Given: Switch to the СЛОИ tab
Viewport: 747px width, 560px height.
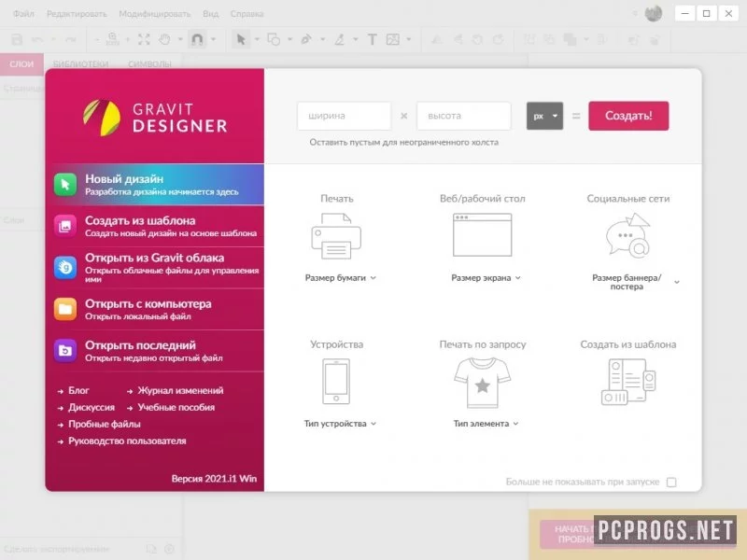Looking at the screenshot, I should pos(21,64).
